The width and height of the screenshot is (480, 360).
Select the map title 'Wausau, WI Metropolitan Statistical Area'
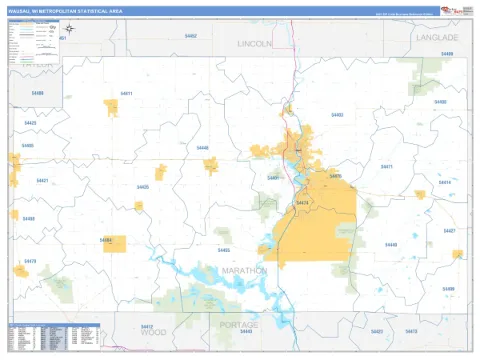point(65,11)
